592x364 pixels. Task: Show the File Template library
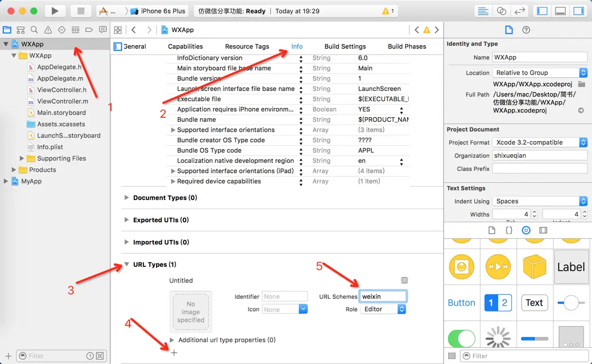pos(491,230)
